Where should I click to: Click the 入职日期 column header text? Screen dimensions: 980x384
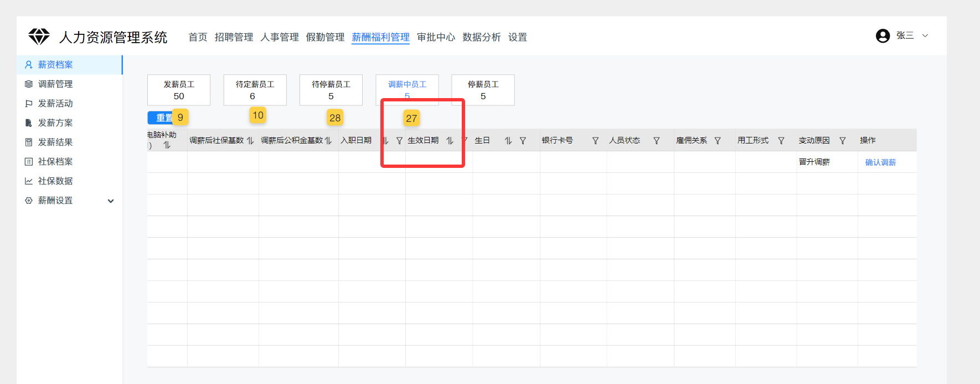pyautogui.click(x=356, y=140)
